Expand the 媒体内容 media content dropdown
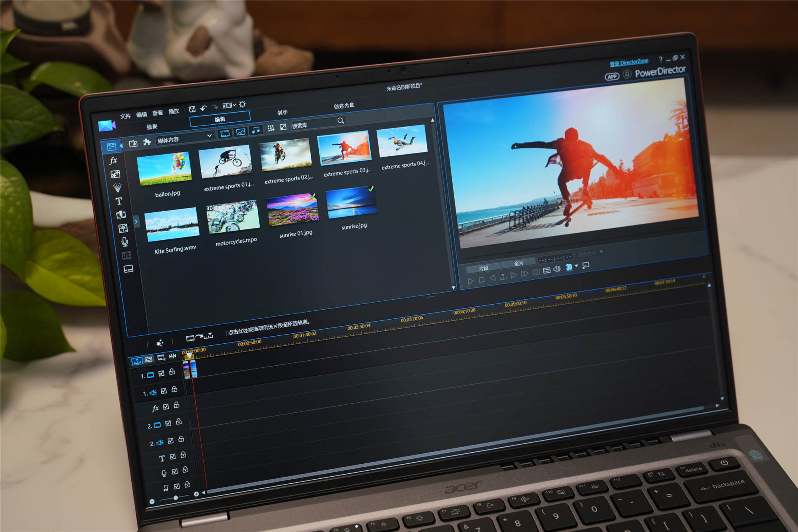Viewport: 798px width, 532px height. [x=209, y=135]
